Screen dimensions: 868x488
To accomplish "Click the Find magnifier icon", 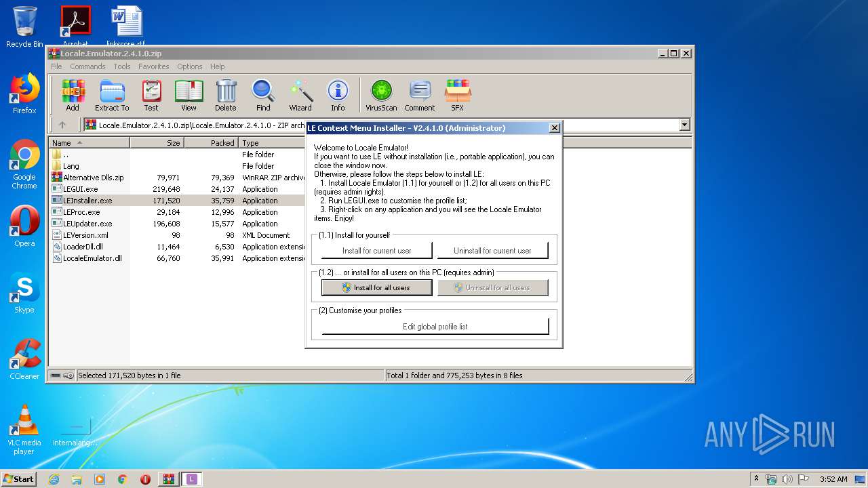I will (263, 95).
